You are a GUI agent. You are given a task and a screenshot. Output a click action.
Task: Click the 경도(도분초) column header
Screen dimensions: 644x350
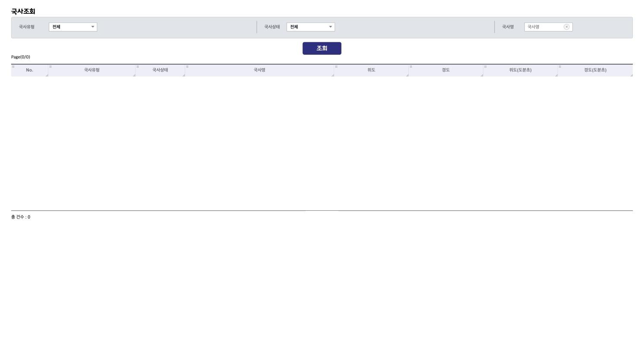point(595,70)
